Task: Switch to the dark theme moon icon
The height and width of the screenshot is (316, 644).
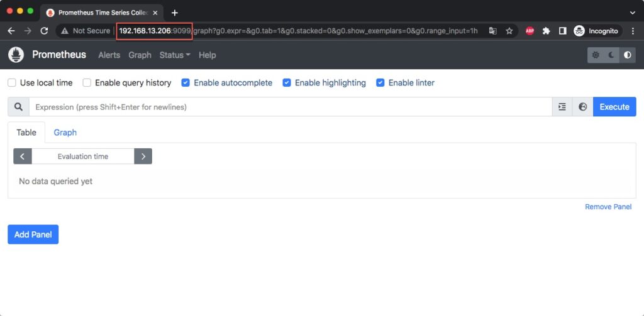Action: coord(611,55)
